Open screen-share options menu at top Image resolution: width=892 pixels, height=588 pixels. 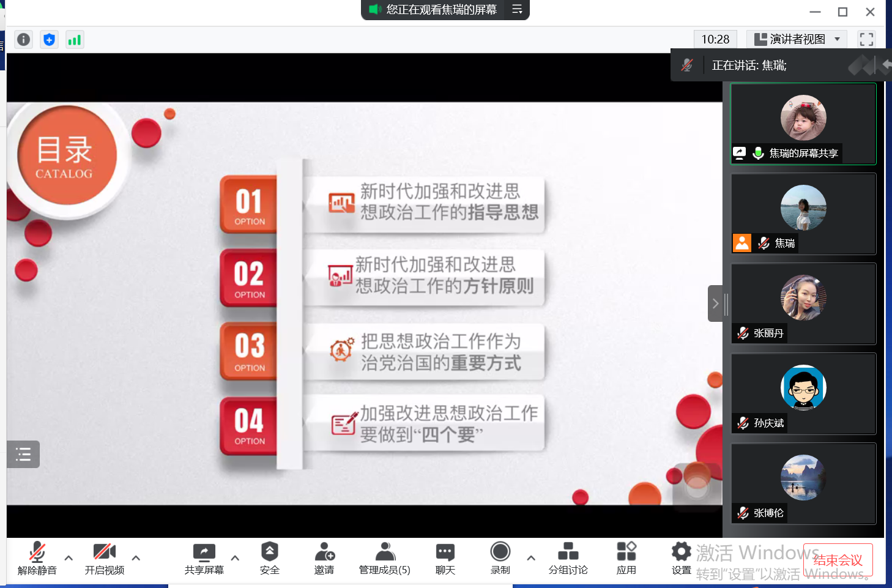tap(517, 9)
